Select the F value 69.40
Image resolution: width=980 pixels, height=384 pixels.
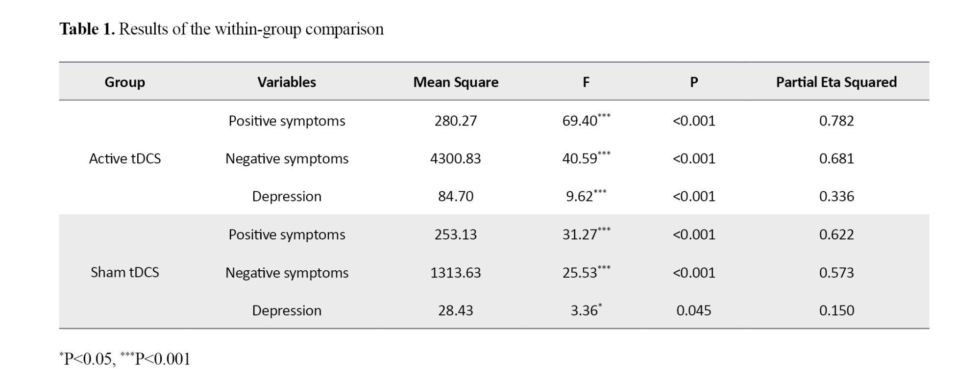581,121
